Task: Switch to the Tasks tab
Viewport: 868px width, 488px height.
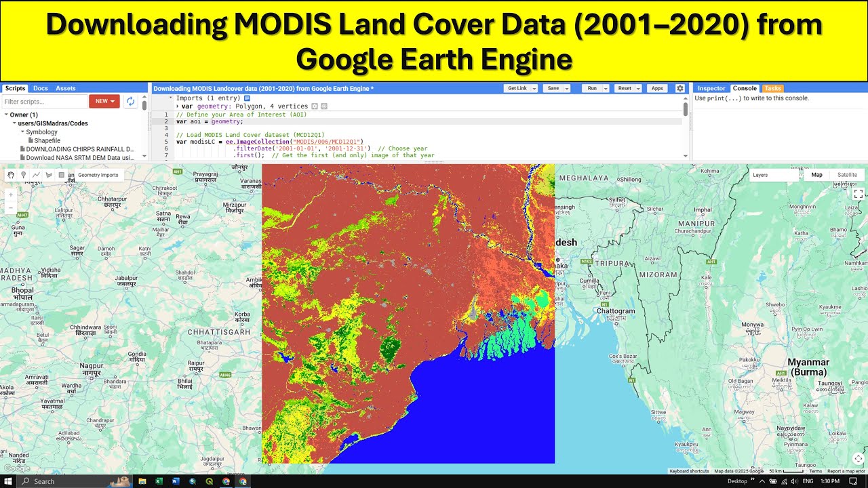Action: pos(772,88)
